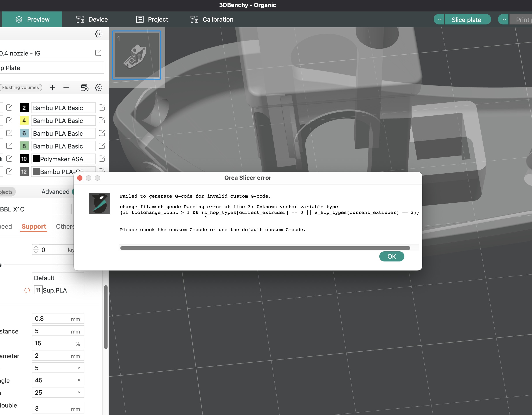Screen dimensions: 532x415
Task: Add a filament with the plus icon
Action: click(52, 88)
